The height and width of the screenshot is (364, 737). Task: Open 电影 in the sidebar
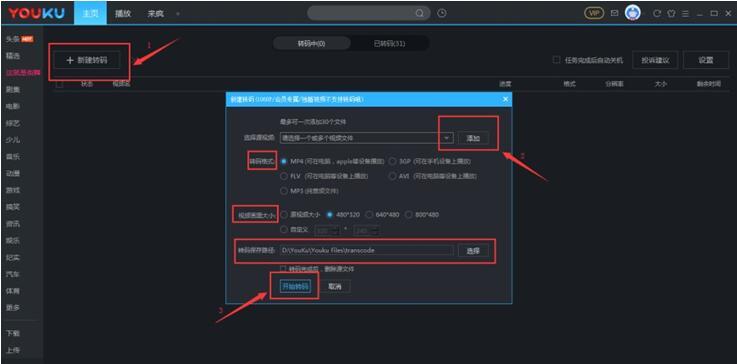13,106
